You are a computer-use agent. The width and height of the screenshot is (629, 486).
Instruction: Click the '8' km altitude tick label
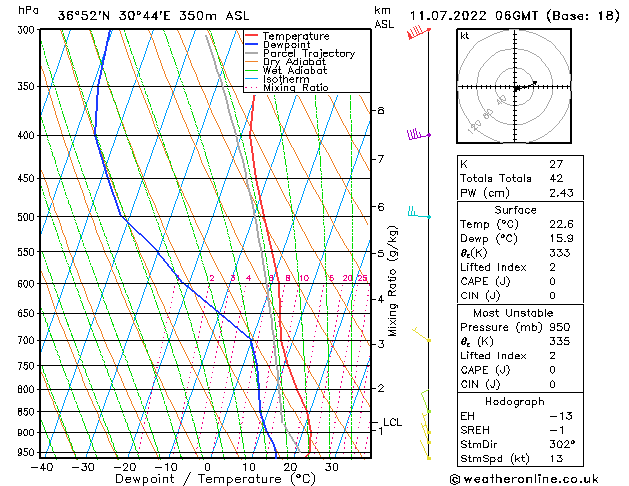(x=381, y=110)
